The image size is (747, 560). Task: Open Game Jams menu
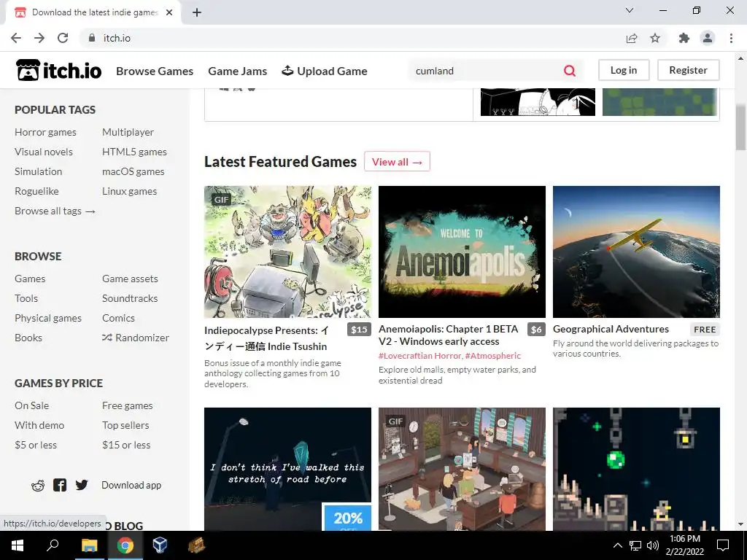[x=238, y=71]
